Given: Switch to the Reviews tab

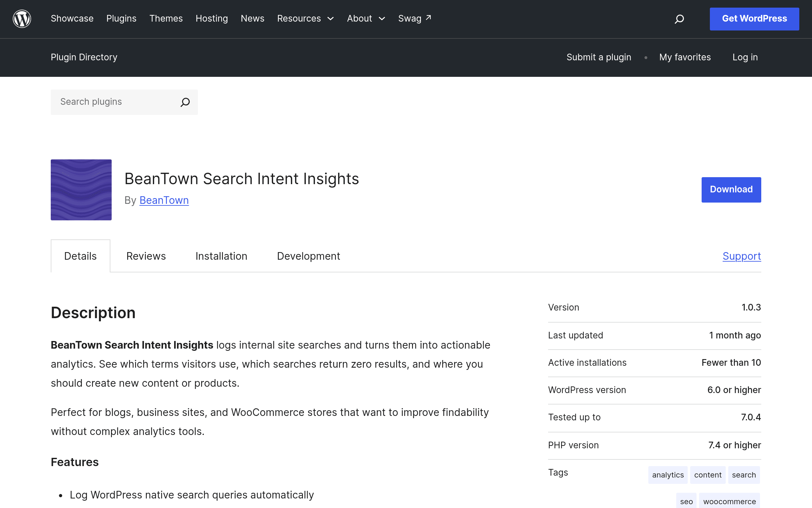Looking at the screenshot, I should 146,256.
